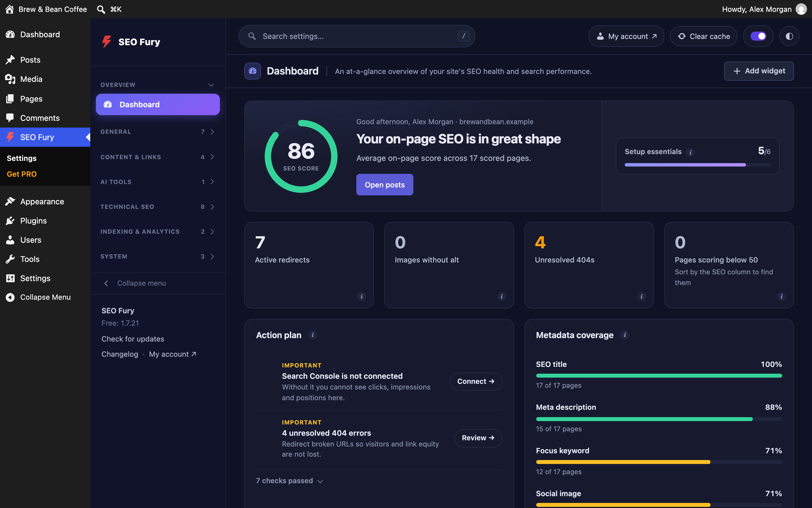Open the admin bar search magnifier icon
812x508 pixels.
[101, 9]
